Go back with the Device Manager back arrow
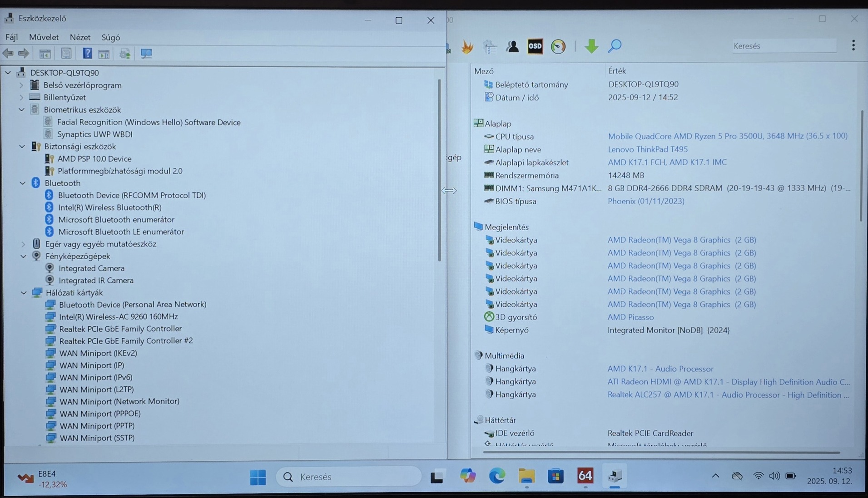The width and height of the screenshot is (868, 498). click(8, 54)
